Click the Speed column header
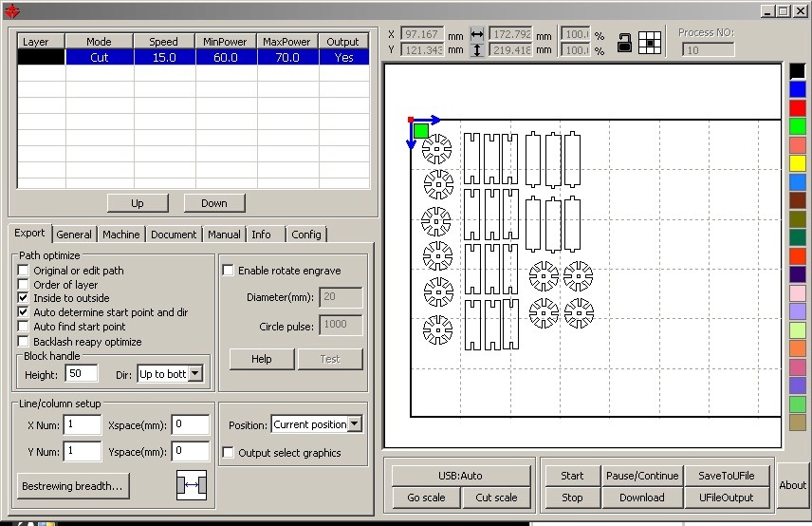The image size is (812, 526). click(x=164, y=42)
